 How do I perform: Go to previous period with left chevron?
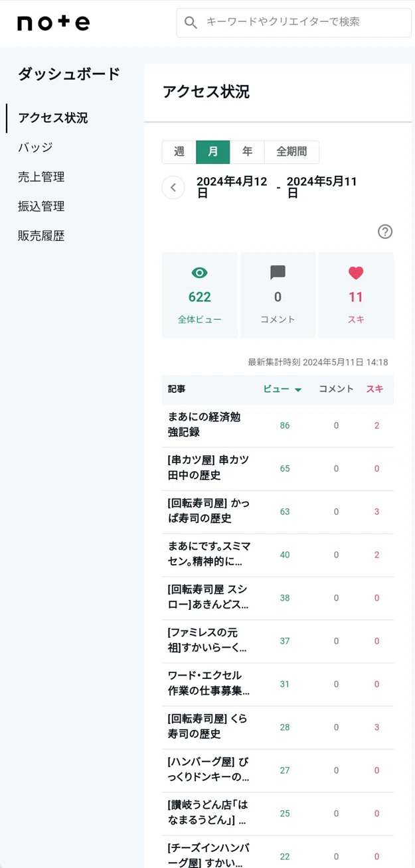[x=173, y=187]
